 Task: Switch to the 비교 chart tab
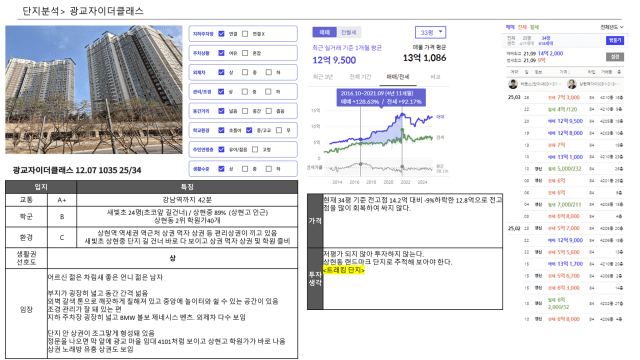click(x=435, y=77)
